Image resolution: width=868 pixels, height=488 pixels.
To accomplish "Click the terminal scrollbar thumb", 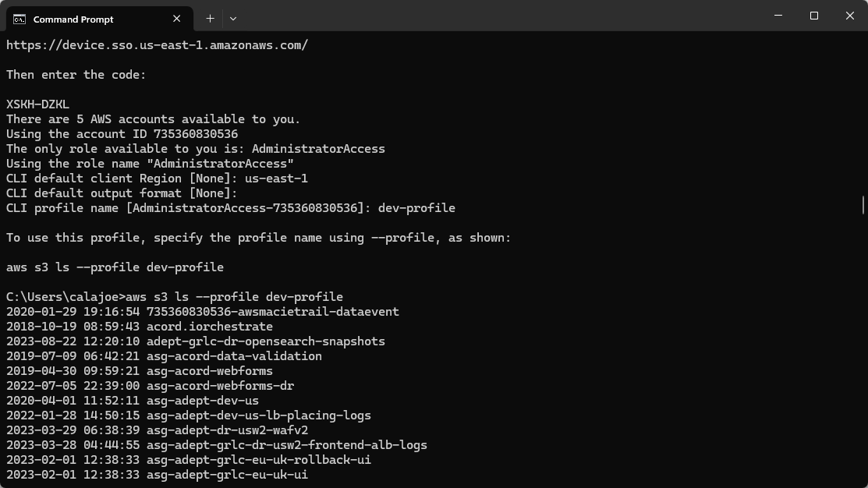I will point(863,204).
